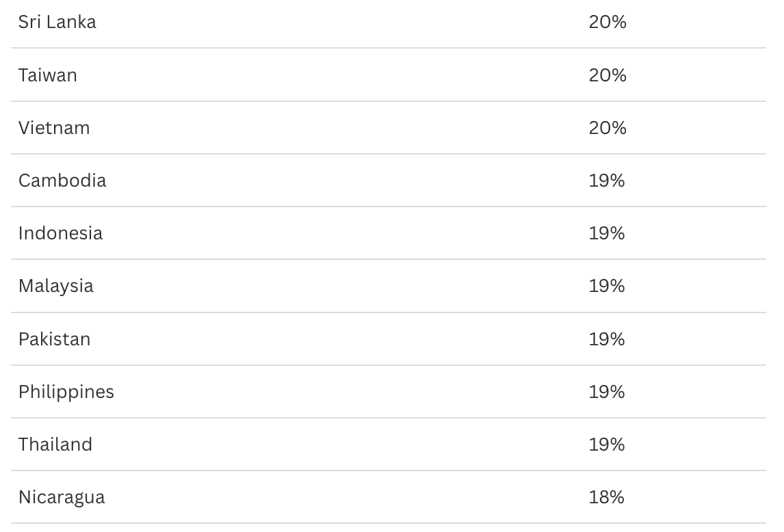Select Nicaragua's 18% rate cell
Screen dimensions: 784x532
coord(607,497)
